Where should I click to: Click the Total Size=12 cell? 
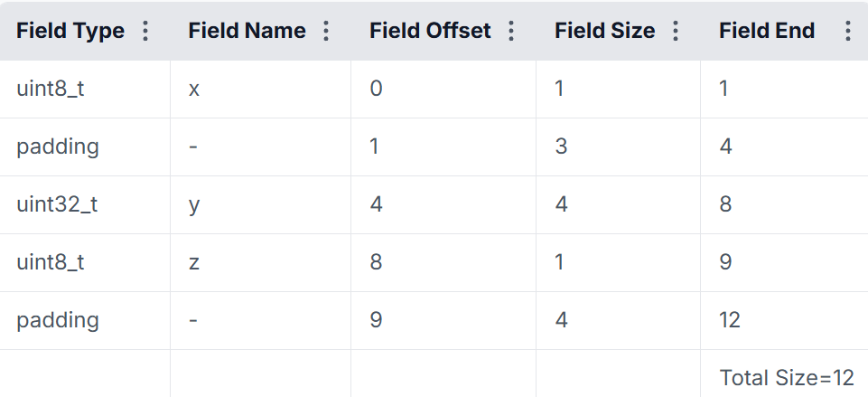[x=784, y=373]
